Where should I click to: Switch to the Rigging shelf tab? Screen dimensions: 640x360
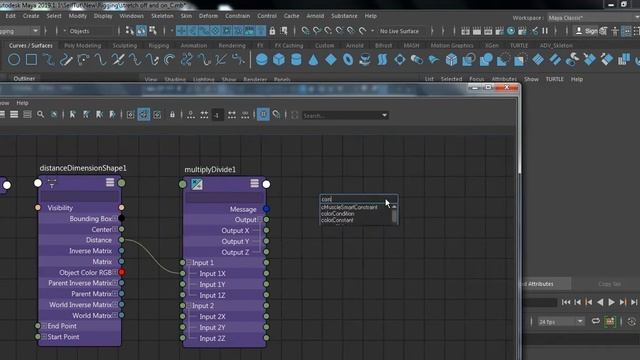tap(159, 45)
